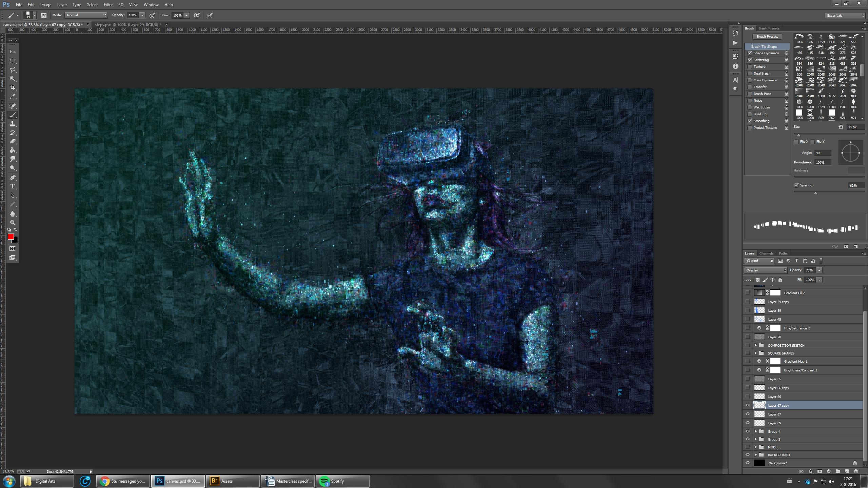Screen dimensions: 868x488
Task: Select the Type tool
Action: [x=13, y=186]
